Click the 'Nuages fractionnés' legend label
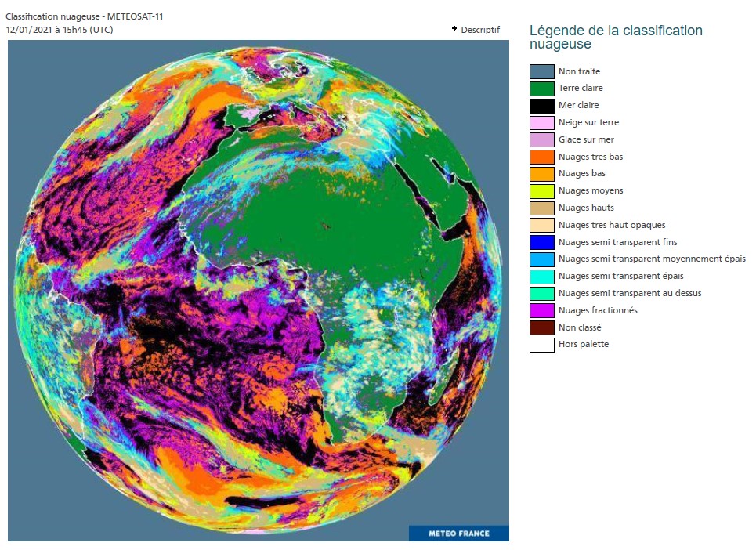The height and width of the screenshot is (550, 756). pos(598,310)
